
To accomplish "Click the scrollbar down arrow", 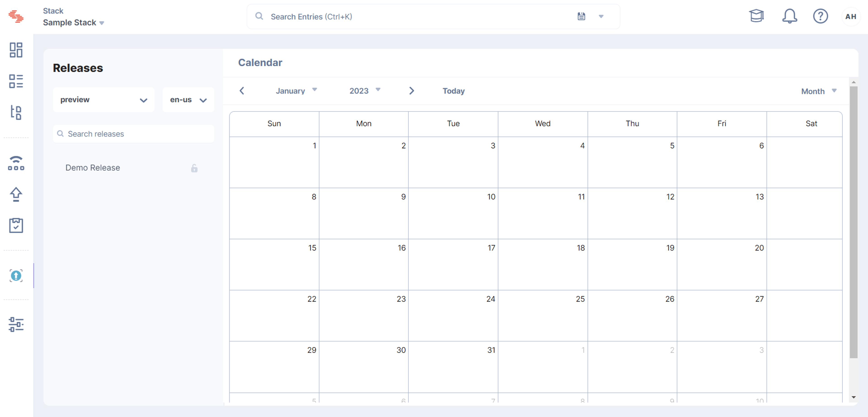I will [x=853, y=397].
